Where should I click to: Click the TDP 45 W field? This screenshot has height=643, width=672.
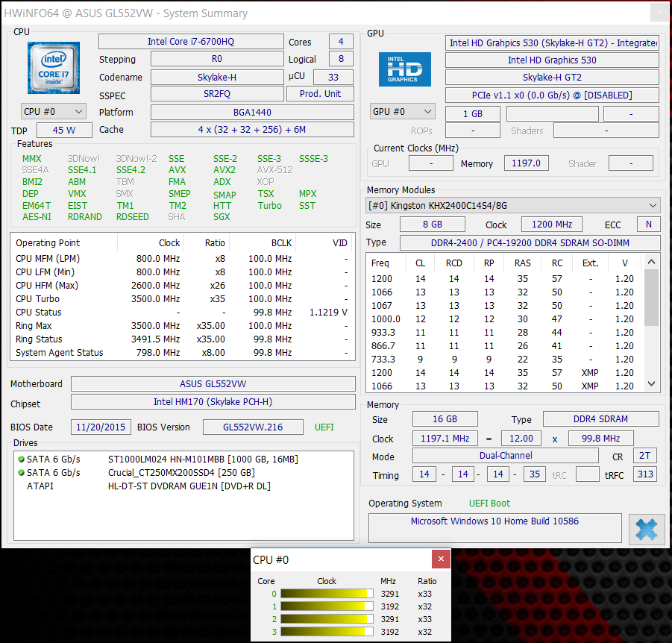64,130
